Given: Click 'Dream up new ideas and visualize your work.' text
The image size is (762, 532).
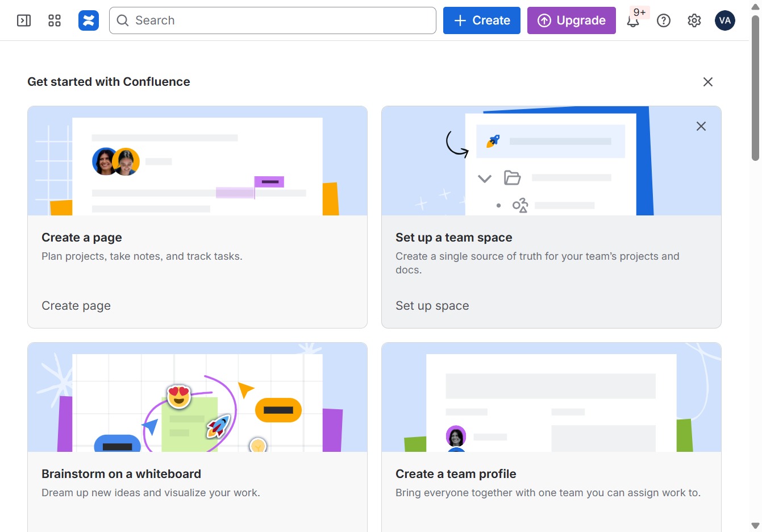Looking at the screenshot, I should 151,493.
